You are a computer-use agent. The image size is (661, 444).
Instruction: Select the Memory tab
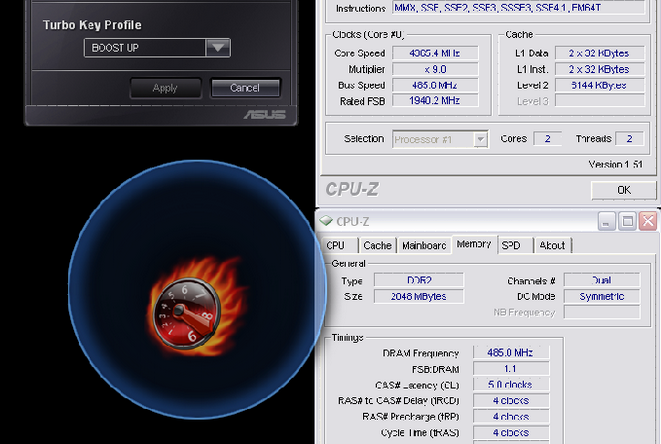(474, 244)
